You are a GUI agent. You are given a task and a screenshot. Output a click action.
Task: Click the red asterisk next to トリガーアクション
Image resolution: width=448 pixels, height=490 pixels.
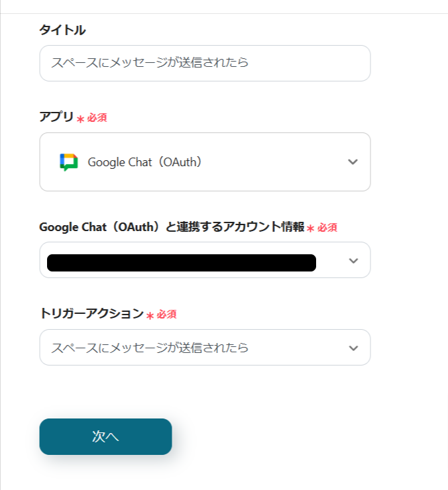pos(150,316)
